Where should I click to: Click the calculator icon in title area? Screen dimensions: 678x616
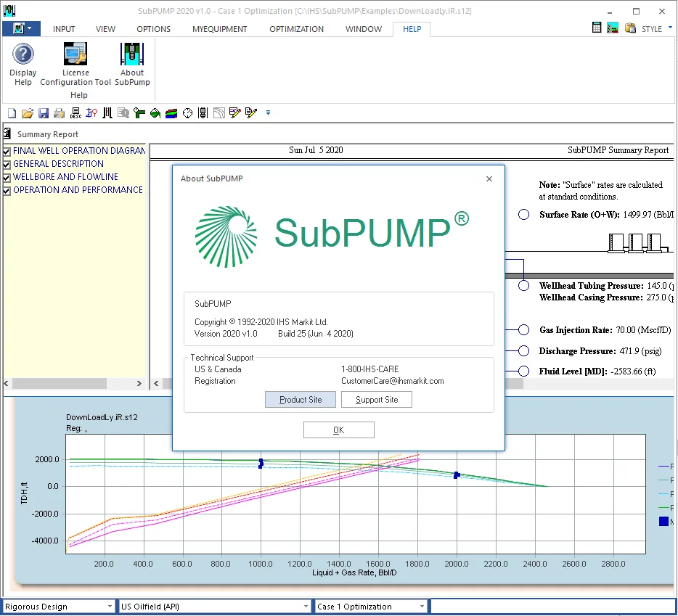[596, 28]
